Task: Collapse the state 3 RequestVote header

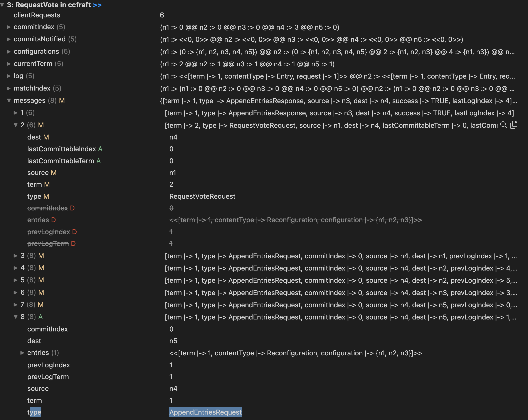Action: [x=3, y=5]
